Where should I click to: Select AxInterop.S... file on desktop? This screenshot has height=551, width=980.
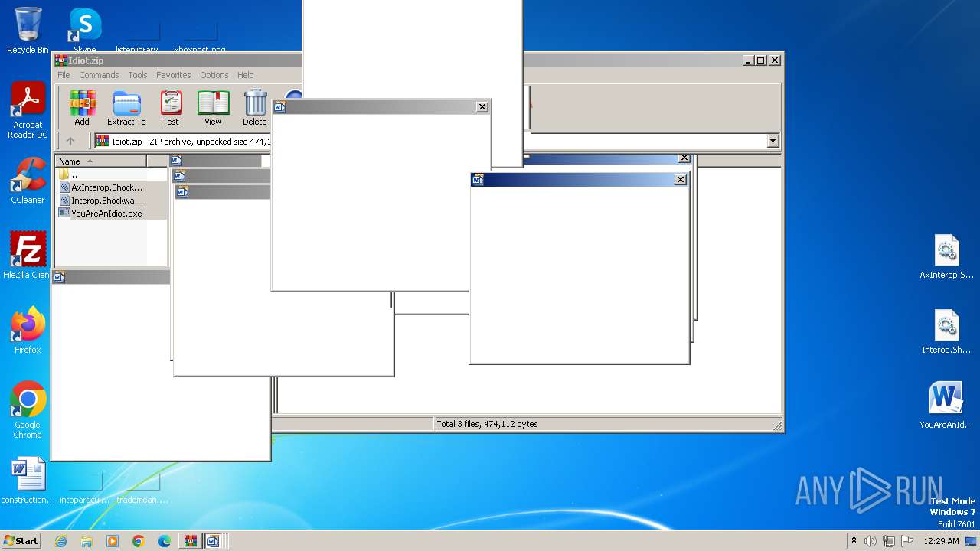click(x=947, y=257)
